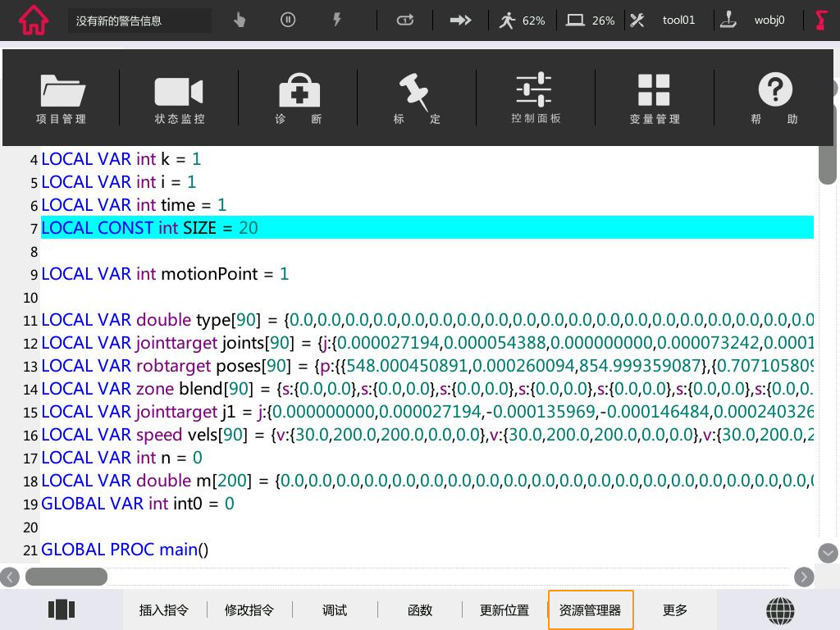Image resolution: width=840 pixels, height=630 pixels.
Task: Go to the home screen via house icon
Action: tap(33, 20)
